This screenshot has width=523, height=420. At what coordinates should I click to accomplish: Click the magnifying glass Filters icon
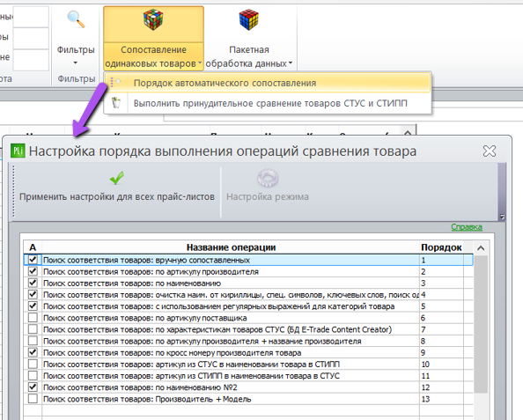76,19
